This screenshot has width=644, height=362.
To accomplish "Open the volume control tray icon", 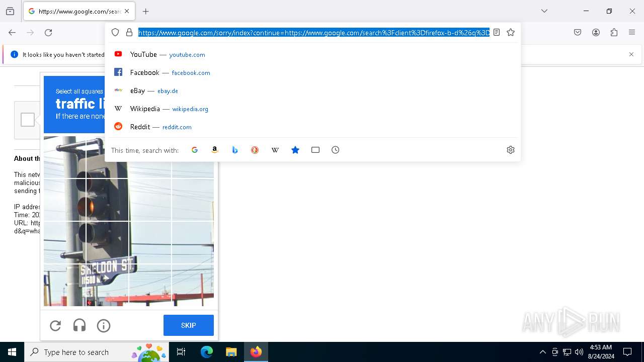I will 579,352.
